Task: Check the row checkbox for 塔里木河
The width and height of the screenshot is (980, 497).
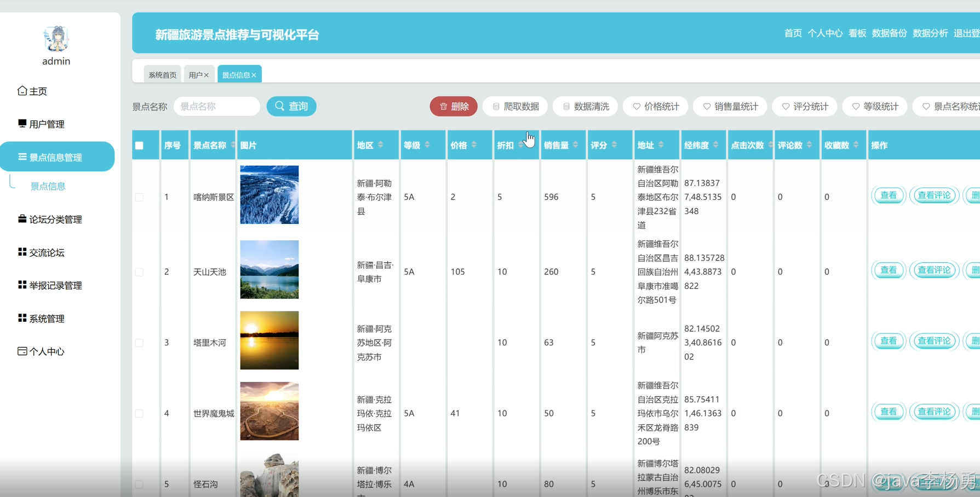Action: pyautogui.click(x=139, y=343)
